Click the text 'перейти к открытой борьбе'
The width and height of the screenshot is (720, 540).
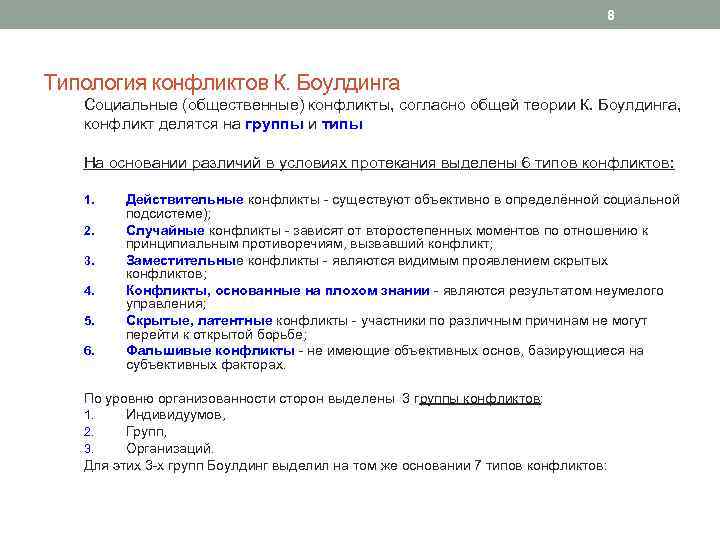pos(216,335)
